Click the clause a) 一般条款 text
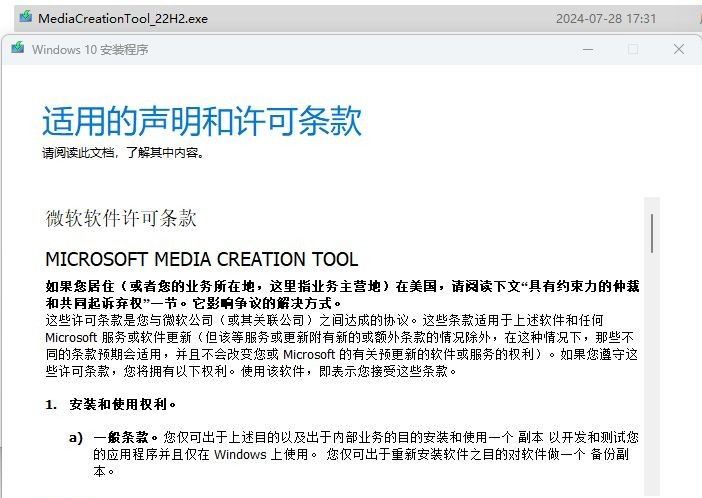Image resolution: width=702 pixels, height=498 pixels. point(354,454)
